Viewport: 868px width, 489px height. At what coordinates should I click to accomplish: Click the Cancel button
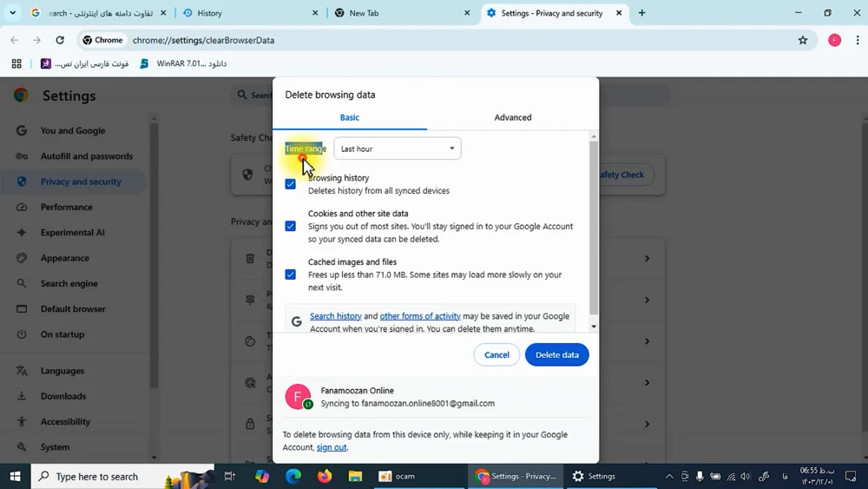[x=496, y=355]
